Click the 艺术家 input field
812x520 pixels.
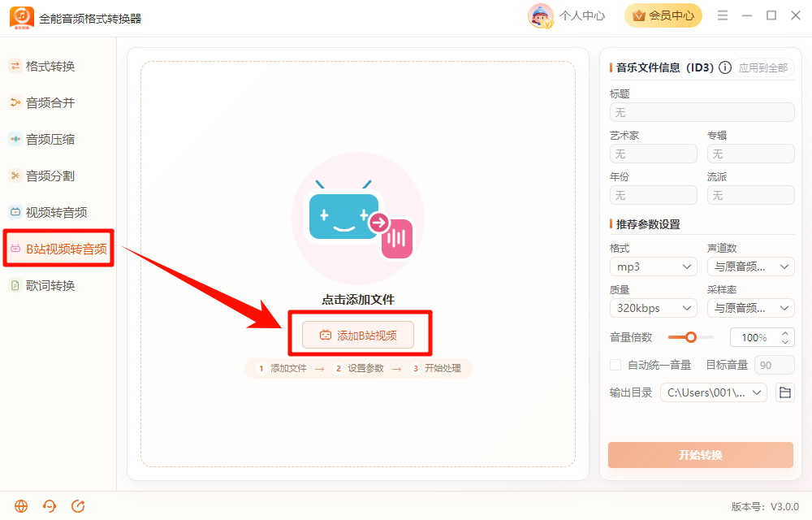coord(654,154)
